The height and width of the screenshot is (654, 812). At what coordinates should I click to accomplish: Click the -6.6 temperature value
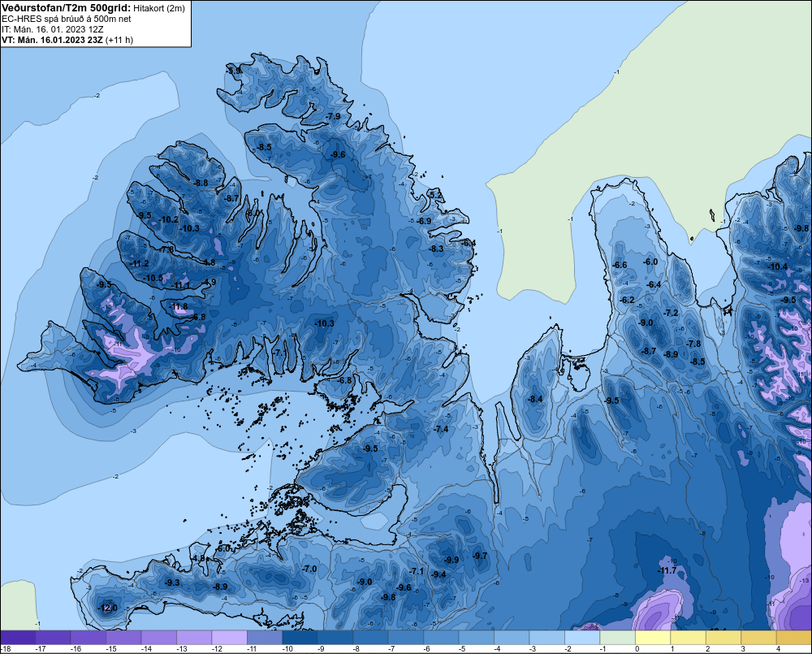point(620,265)
